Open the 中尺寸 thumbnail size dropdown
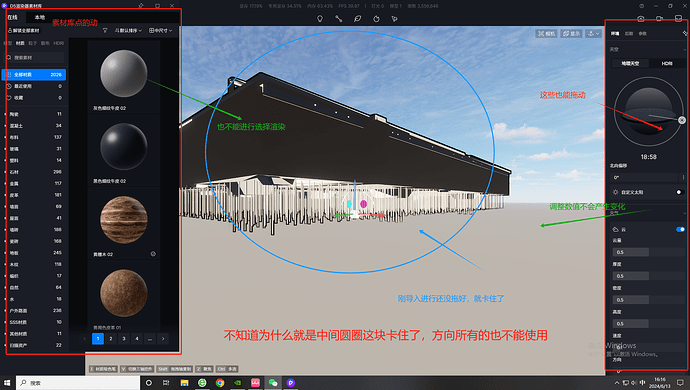690x390 pixels. (160, 30)
